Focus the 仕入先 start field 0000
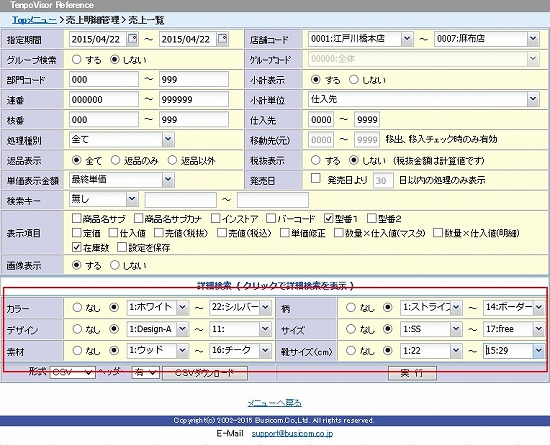The image size is (550, 445). (x=321, y=120)
